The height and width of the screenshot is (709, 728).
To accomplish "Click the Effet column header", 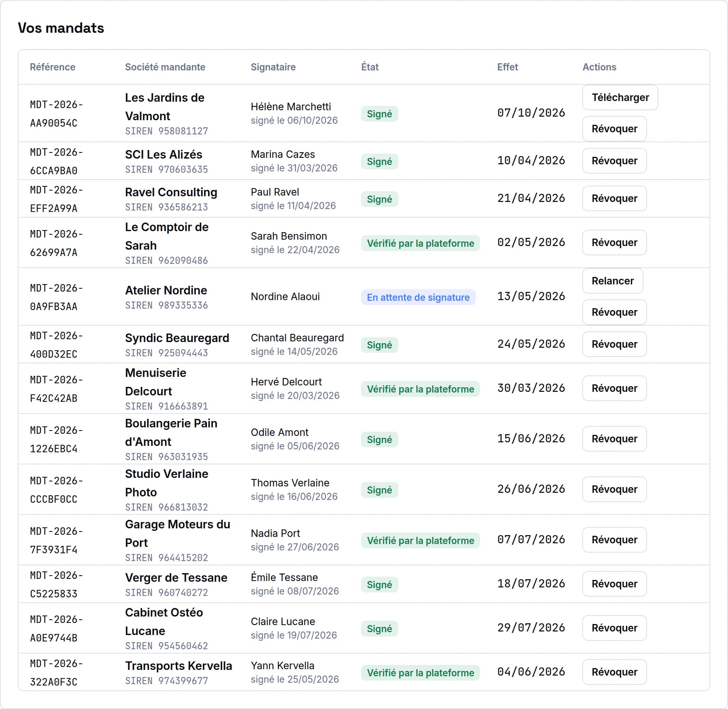I will pos(507,67).
